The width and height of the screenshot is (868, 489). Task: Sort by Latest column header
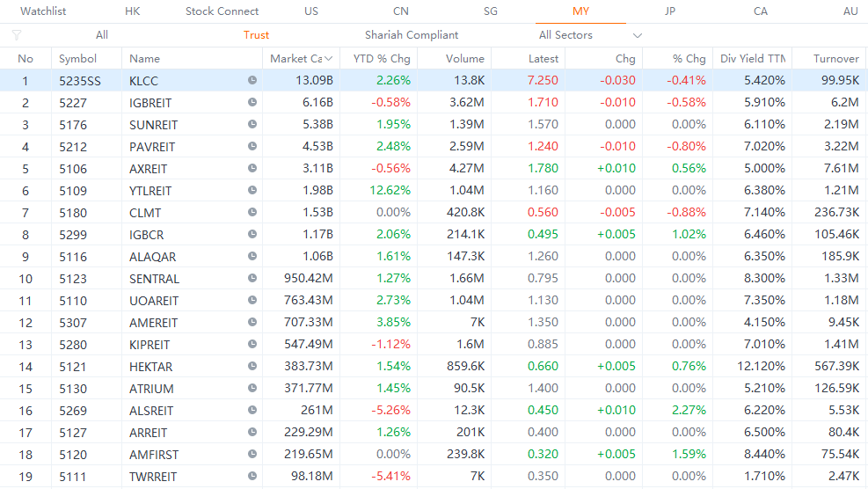[543, 59]
